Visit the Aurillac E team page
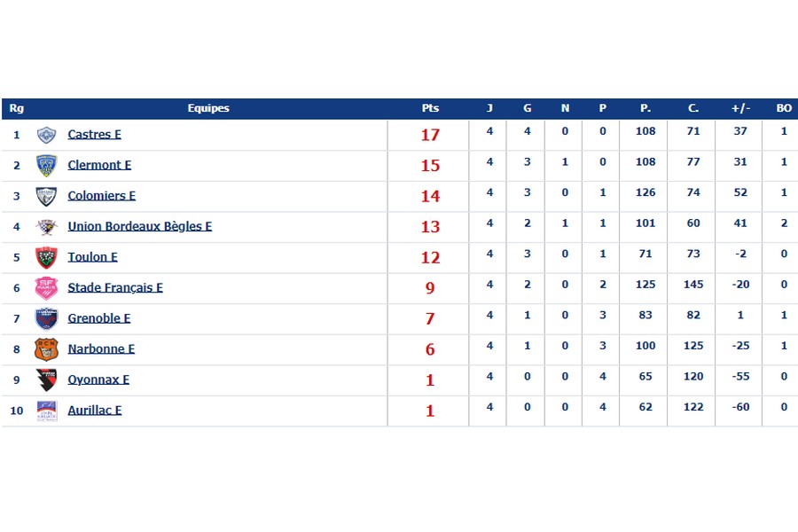 click(x=95, y=410)
